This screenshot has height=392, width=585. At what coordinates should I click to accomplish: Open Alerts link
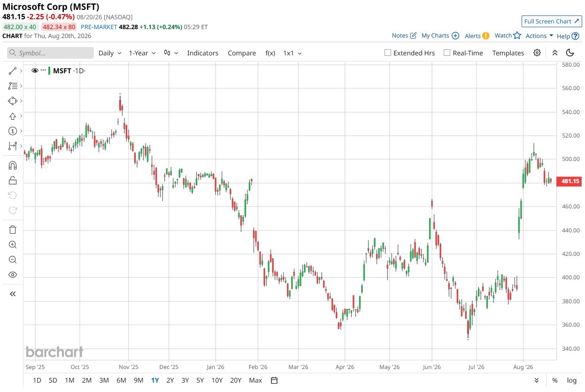coord(477,36)
